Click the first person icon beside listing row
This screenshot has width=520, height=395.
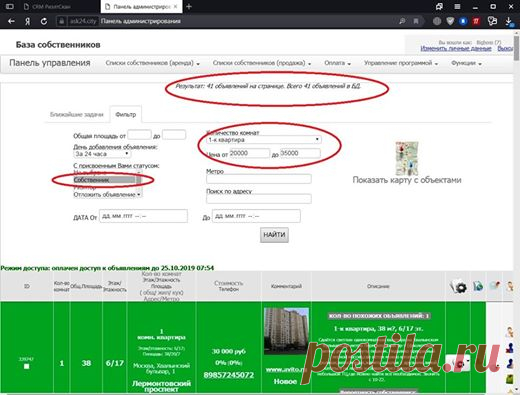point(510,332)
